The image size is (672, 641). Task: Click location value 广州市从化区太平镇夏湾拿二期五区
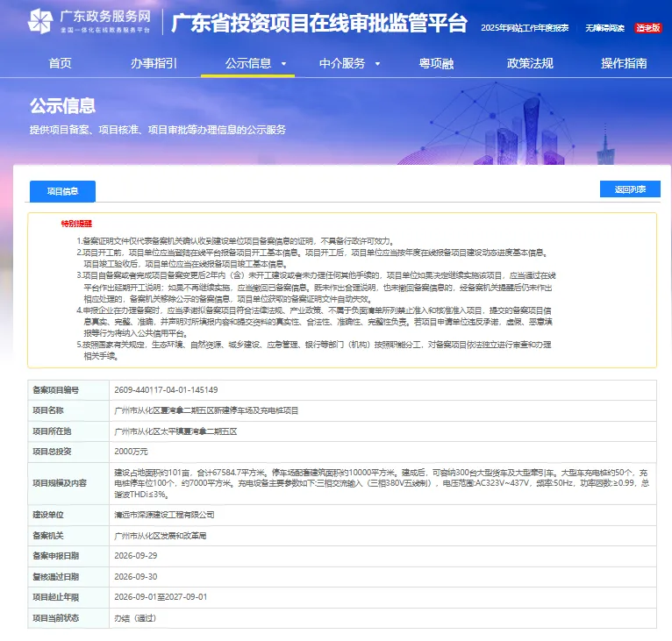point(175,431)
